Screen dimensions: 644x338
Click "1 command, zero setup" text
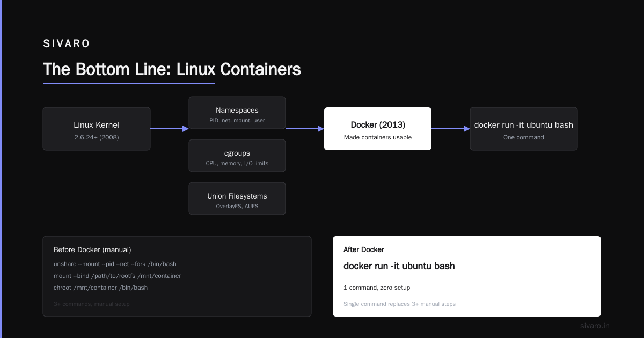377,288
